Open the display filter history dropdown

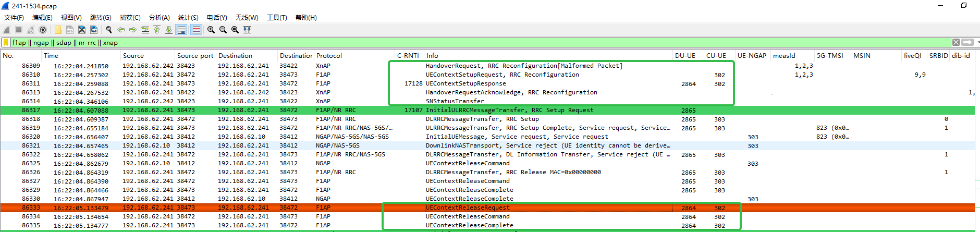tap(977, 42)
